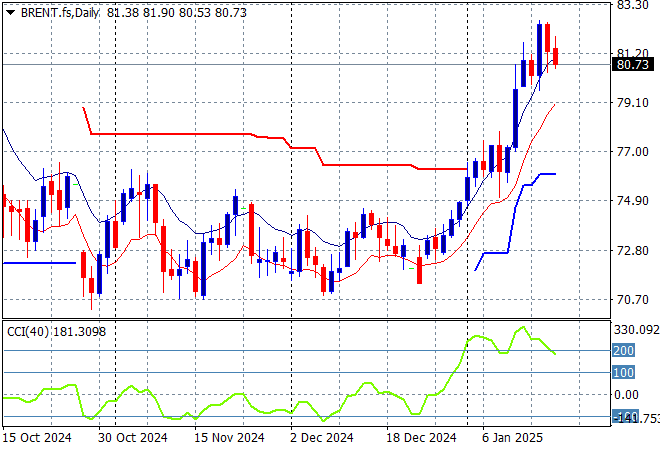Image resolution: width=660 pixels, height=450 pixels.
Task: Click the 18 Dec 2024 date label
Action: [x=421, y=438]
